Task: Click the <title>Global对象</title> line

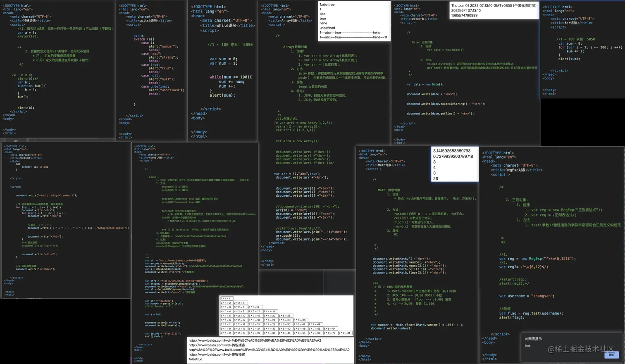Action: [x=156, y=157]
